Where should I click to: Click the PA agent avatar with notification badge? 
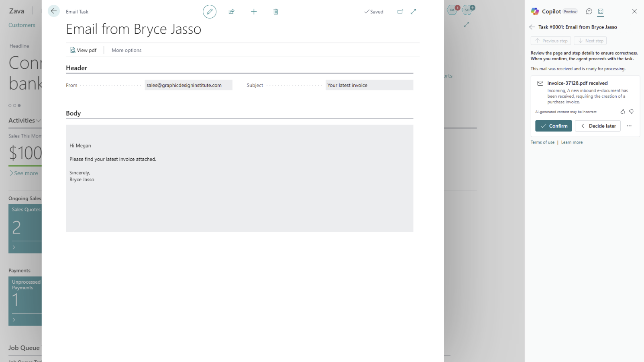point(453,10)
